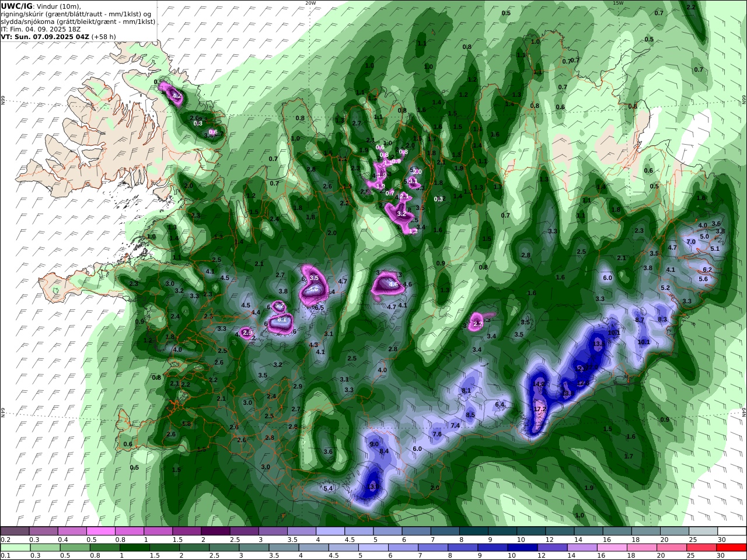Viewport: 747px width, 560px height.
Task: Click the 8.7 precipitation value on the map
Action: point(640,320)
